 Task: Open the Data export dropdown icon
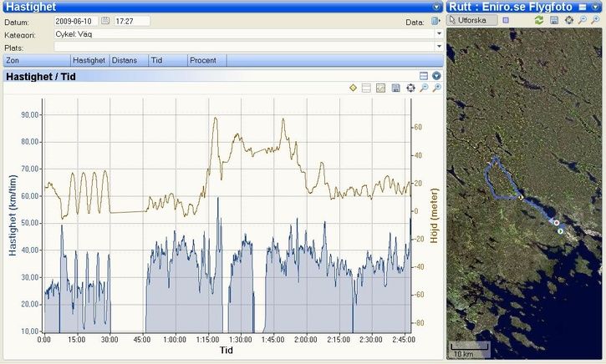pyautogui.click(x=435, y=21)
